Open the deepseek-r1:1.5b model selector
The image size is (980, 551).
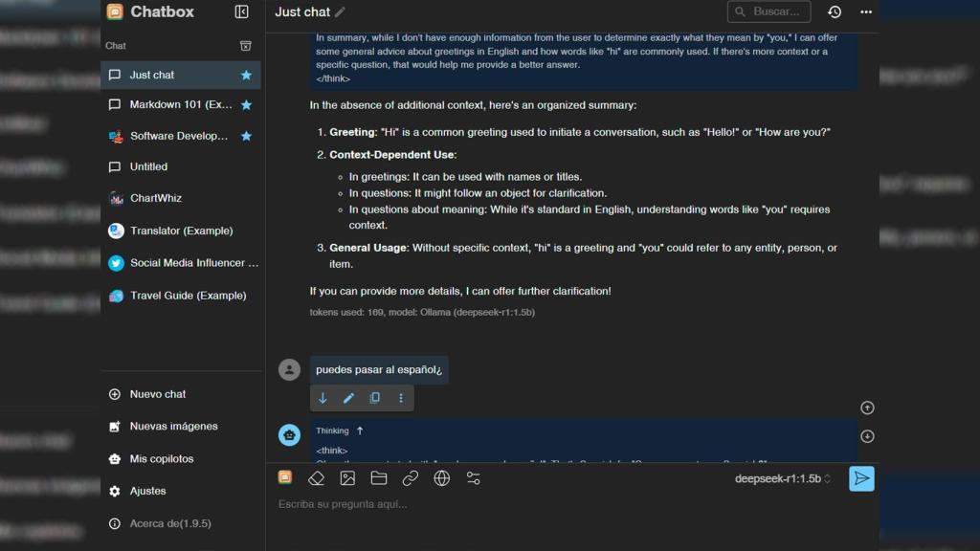(783, 478)
